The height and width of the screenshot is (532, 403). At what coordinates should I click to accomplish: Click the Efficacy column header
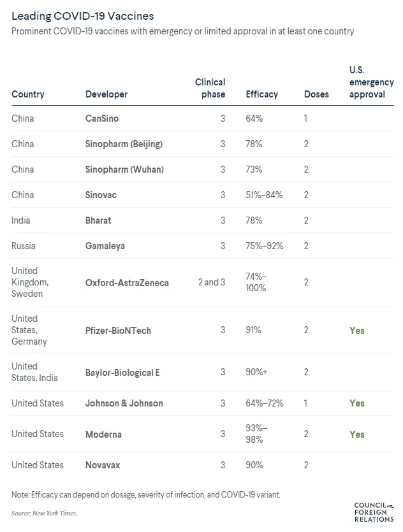261,94
